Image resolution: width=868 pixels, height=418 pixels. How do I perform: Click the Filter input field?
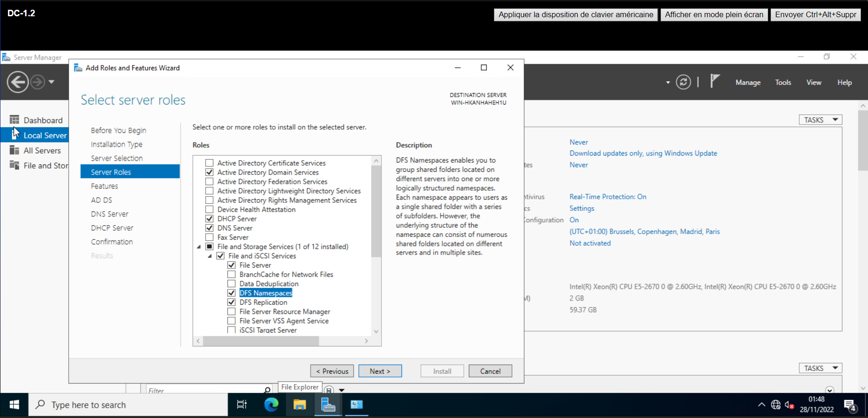click(x=204, y=390)
